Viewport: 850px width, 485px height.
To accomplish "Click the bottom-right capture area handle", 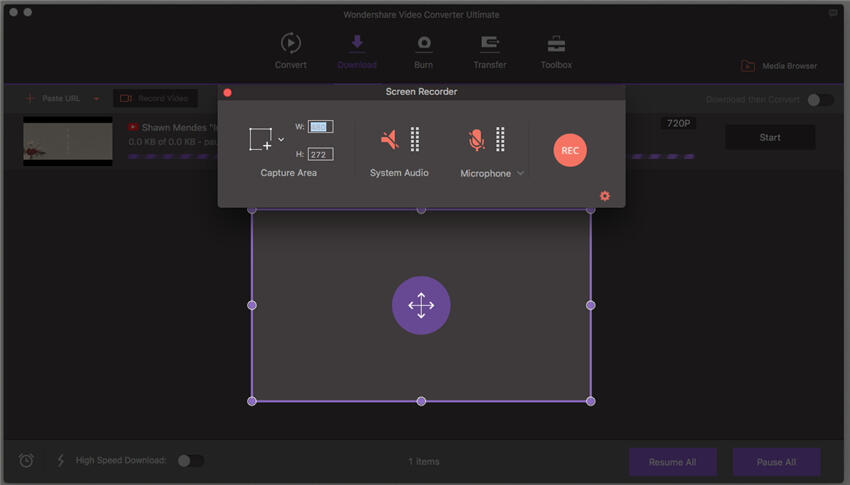I will pos(591,402).
